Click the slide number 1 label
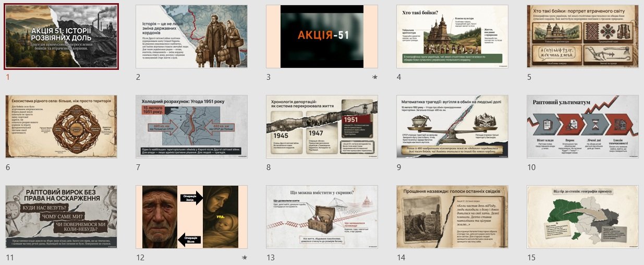 coord(8,77)
